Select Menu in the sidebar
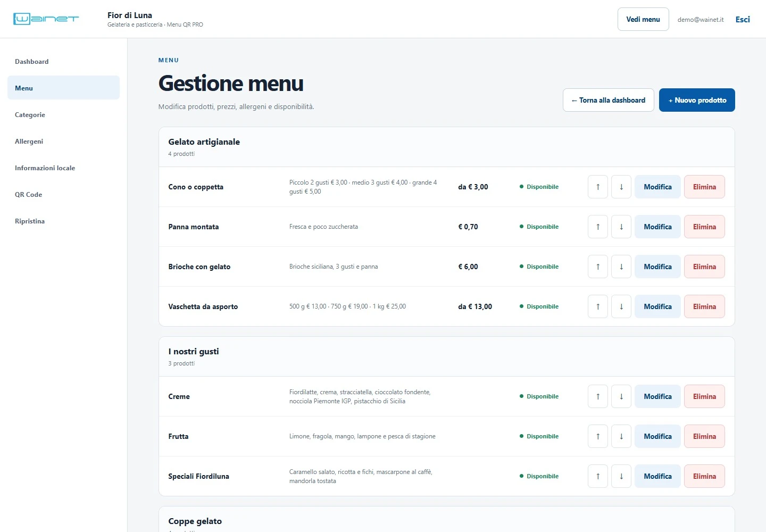 (x=64, y=88)
